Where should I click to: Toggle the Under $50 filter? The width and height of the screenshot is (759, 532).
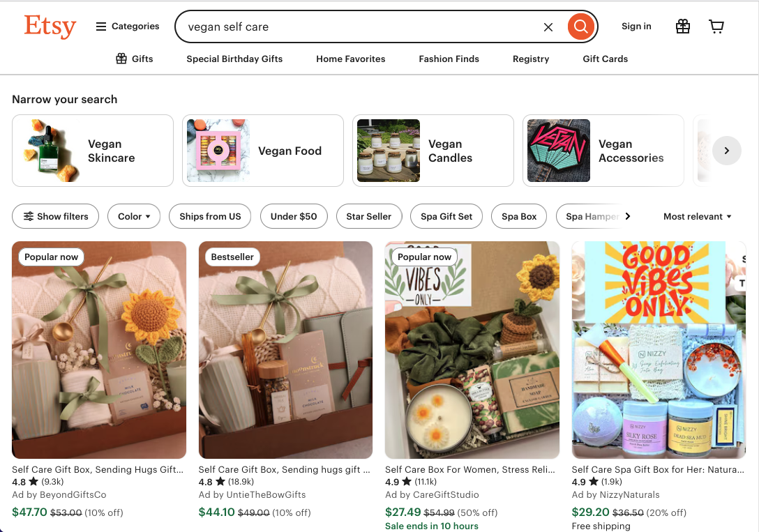(x=294, y=216)
